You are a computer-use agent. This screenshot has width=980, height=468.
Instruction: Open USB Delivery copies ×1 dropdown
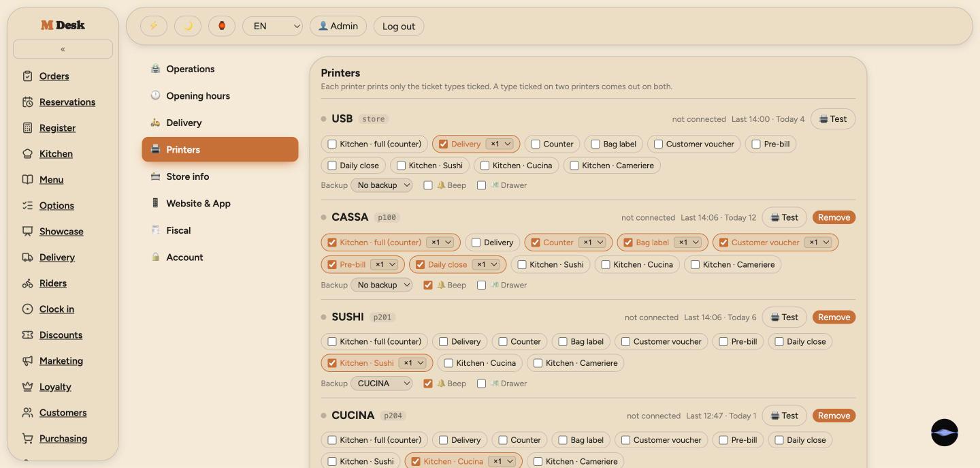[500, 144]
